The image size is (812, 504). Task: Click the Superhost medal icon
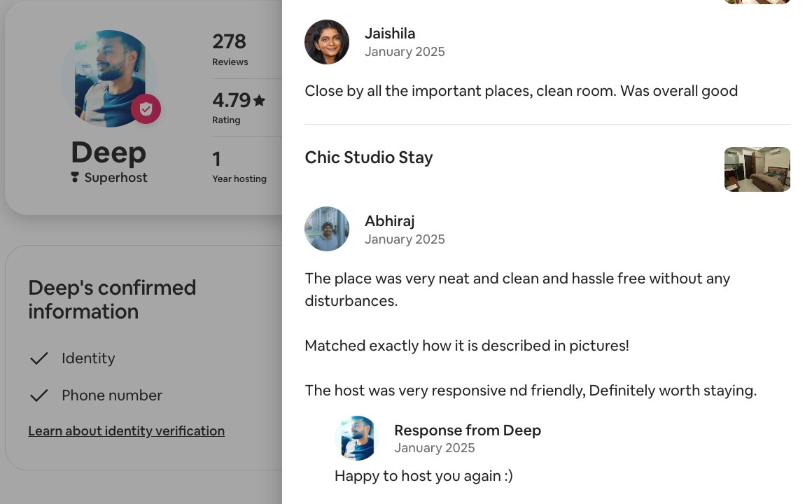[75, 178]
